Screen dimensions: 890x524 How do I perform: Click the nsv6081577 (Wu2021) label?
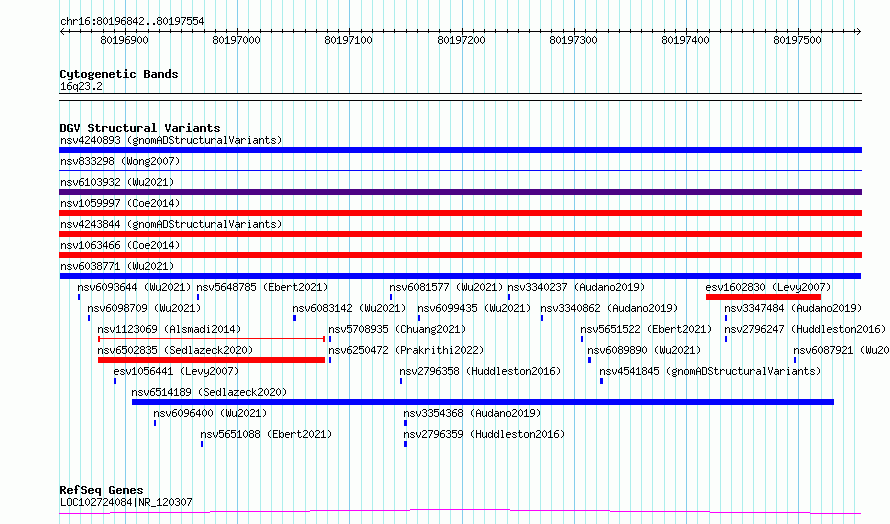tap(446, 287)
